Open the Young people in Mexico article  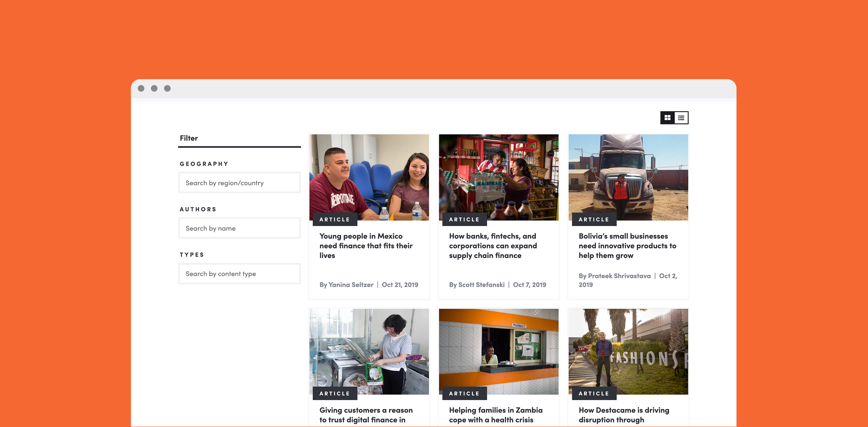tap(366, 245)
